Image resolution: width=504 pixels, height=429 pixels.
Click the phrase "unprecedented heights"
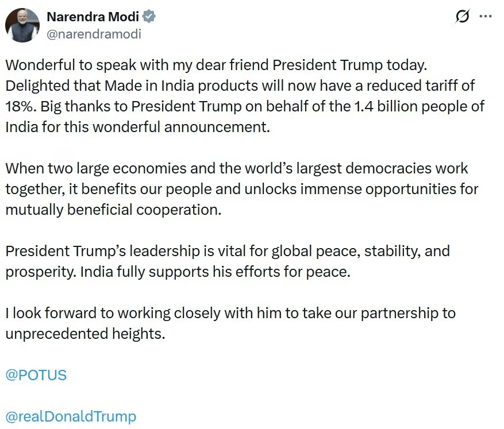pyautogui.click(x=85, y=334)
